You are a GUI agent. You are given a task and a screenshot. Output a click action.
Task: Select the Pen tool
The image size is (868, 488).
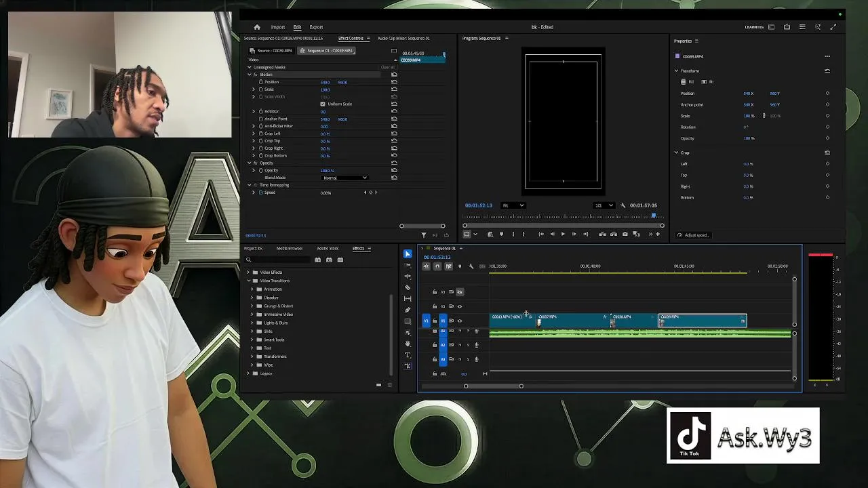pyautogui.click(x=408, y=310)
